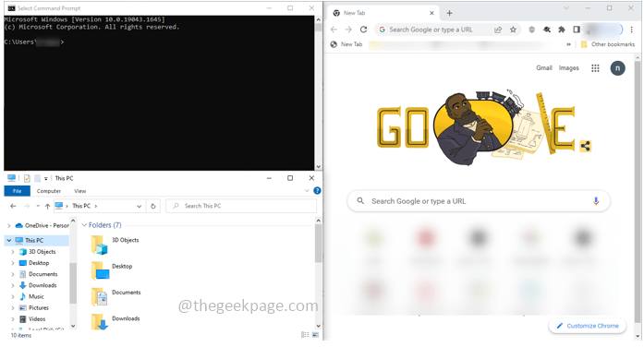Switch to details view in File Explorer
This screenshot has height=347, width=644.
(305, 335)
